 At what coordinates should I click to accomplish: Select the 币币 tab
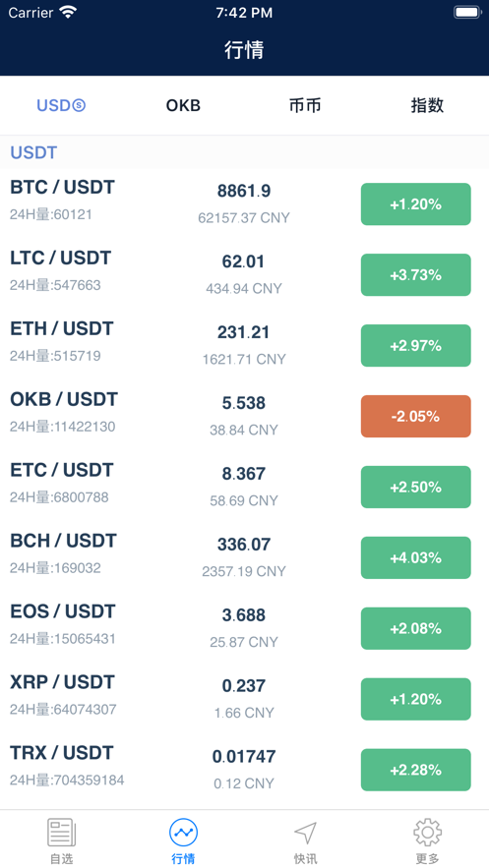[x=305, y=105]
